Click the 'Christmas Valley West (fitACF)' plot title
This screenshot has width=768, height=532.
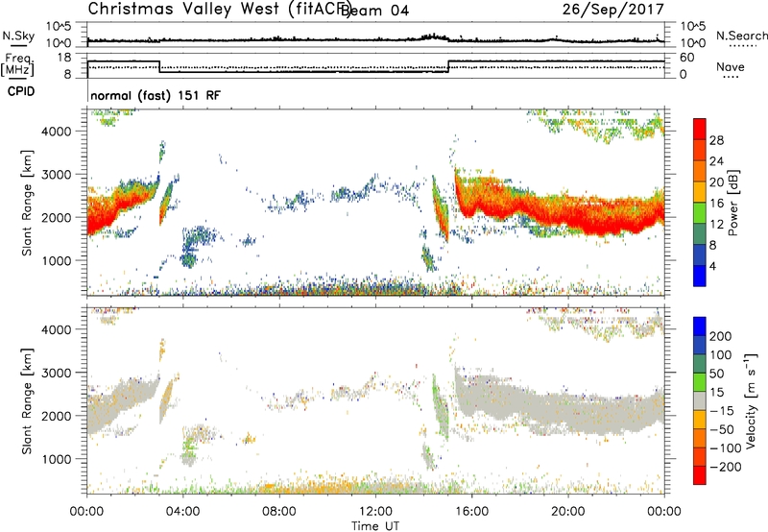[x=220, y=9]
